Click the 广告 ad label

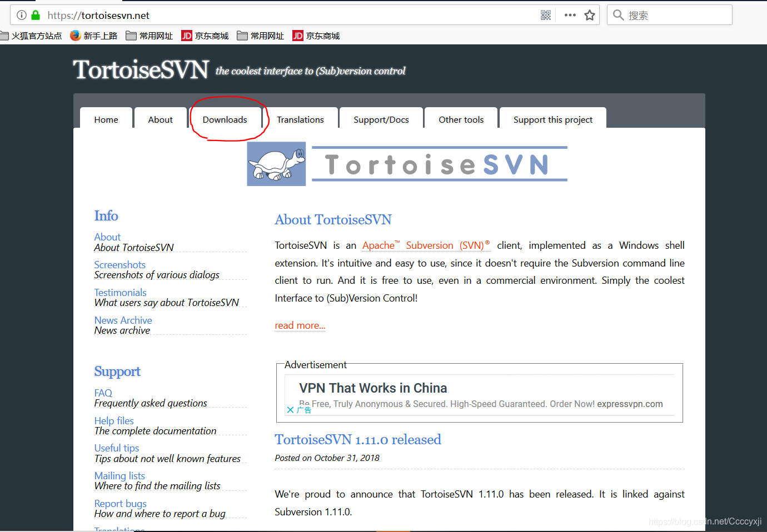pyautogui.click(x=304, y=410)
